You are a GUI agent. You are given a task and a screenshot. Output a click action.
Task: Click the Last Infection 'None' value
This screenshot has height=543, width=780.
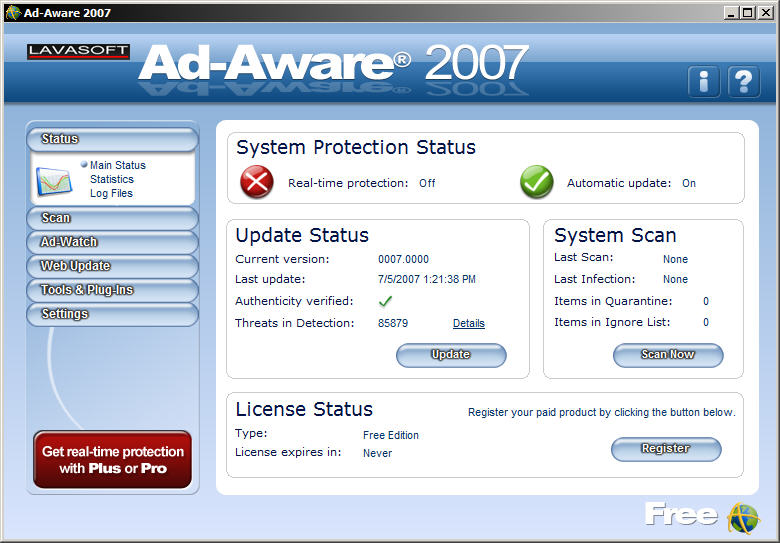676,279
